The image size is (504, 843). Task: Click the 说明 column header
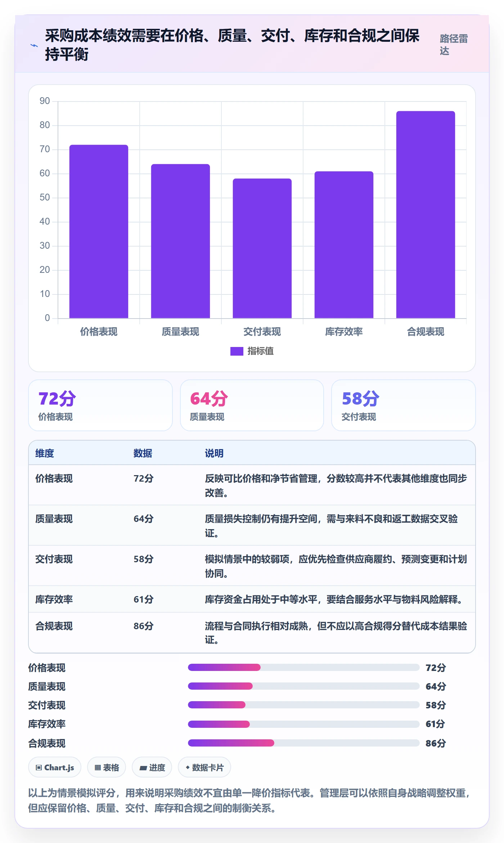click(214, 453)
